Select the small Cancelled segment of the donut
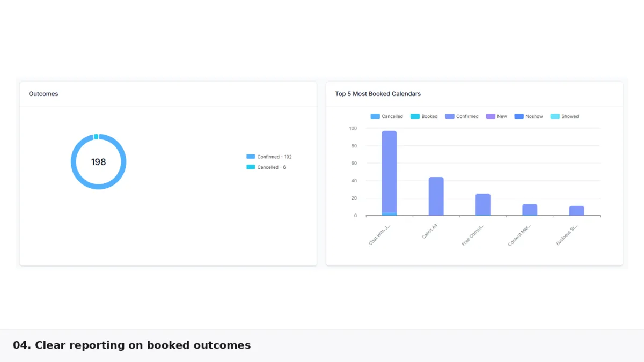This screenshot has height=362, width=644. point(96,137)
